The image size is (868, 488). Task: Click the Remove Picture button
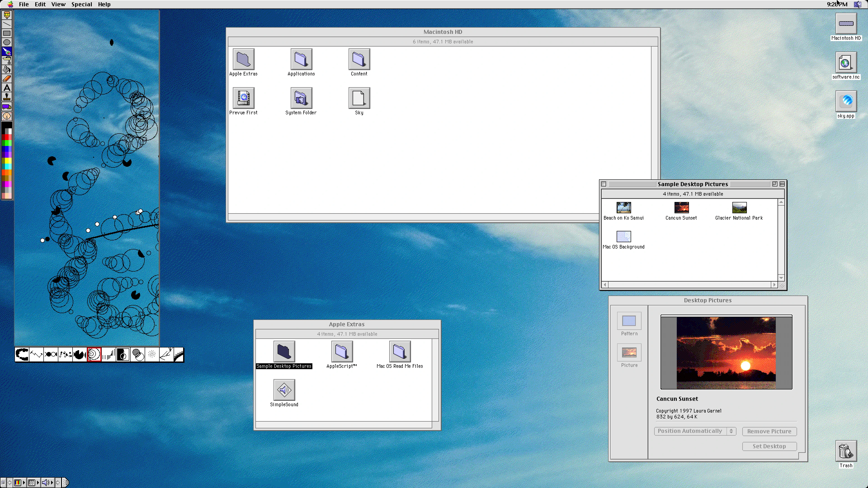point(769,432)
